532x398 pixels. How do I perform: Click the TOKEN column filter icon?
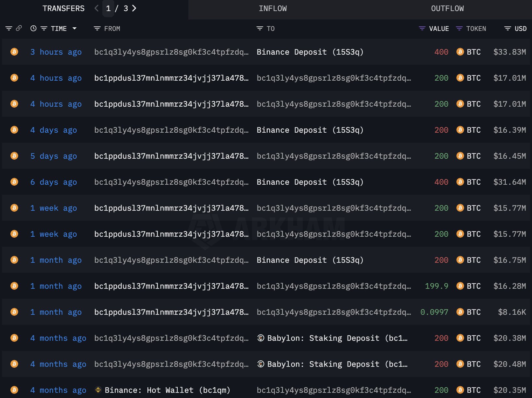click(x=459, y=29)
